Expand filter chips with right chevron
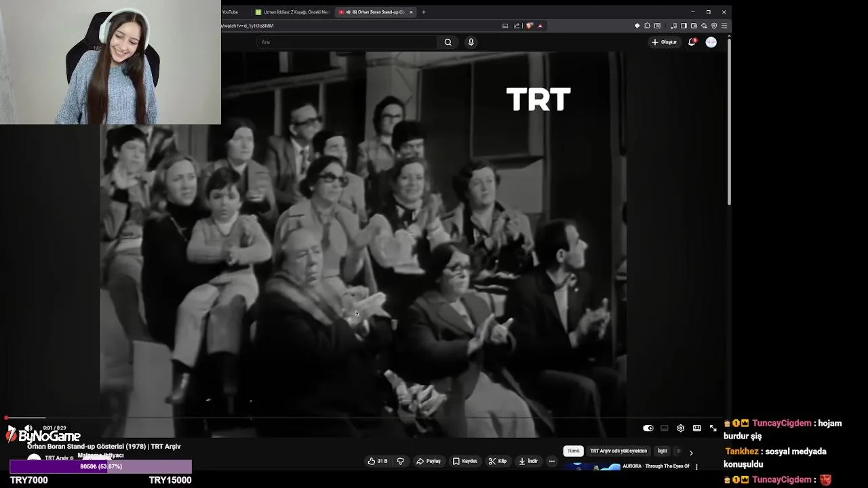Screen dimensions: 868x488 [x=691, y=452]
